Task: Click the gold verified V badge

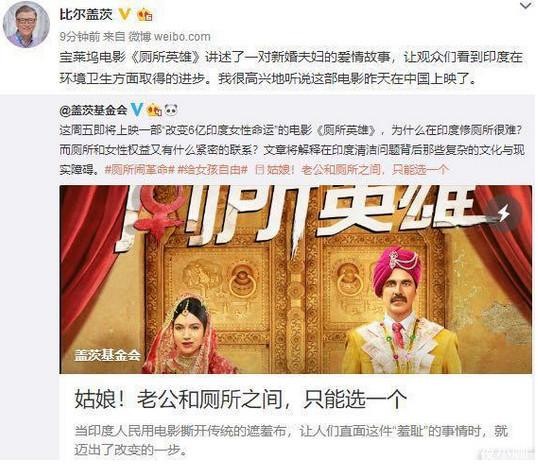Action: (x=125, y=14)
